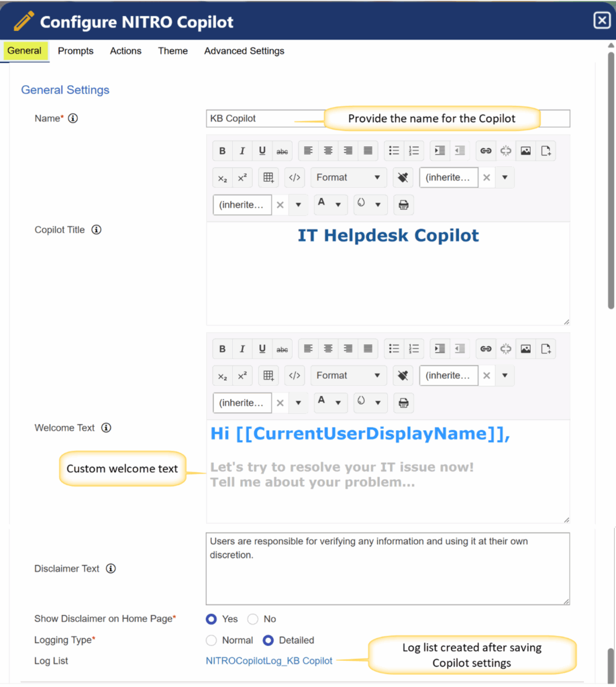The height and width of the screenshot is (687, 616).
Task: Create table in the Welcome Text editor
Action: (x=268, y=376)
